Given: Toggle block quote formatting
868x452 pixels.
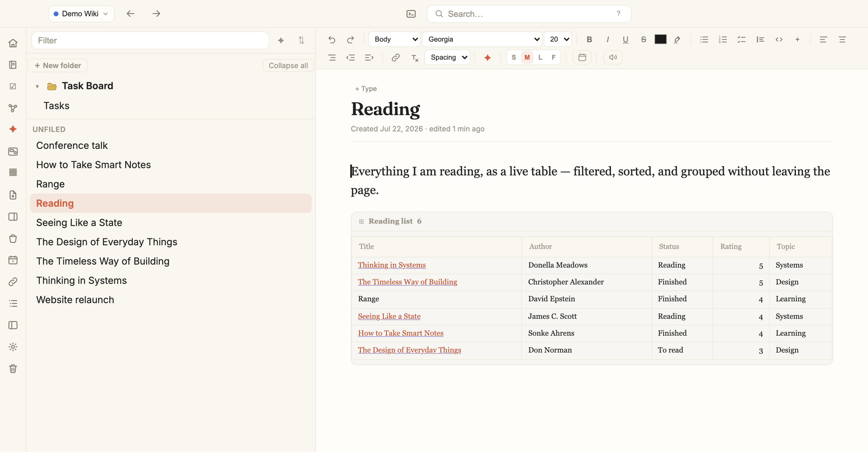Looking at the screenshot, I should [x=760, y=39].
